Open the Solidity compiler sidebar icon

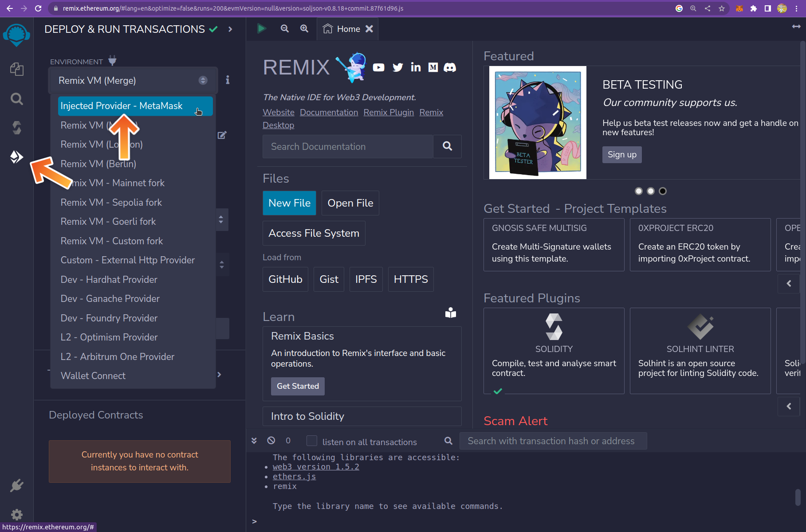click(x=16, y=128)
